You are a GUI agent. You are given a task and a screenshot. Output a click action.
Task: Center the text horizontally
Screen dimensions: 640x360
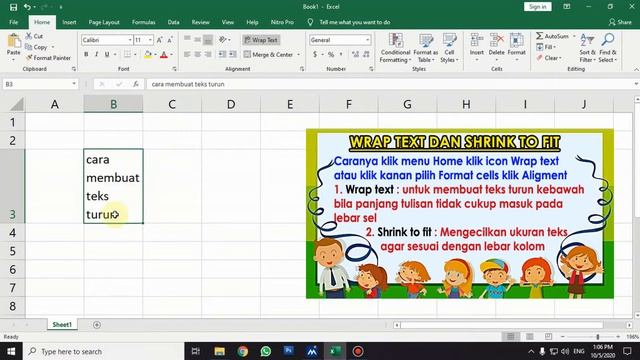[x=198, y=54]
